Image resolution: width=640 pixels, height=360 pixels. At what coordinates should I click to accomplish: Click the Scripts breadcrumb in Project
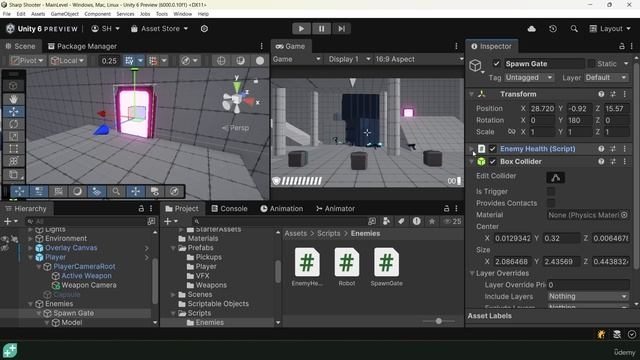click(x=329, y=233)
